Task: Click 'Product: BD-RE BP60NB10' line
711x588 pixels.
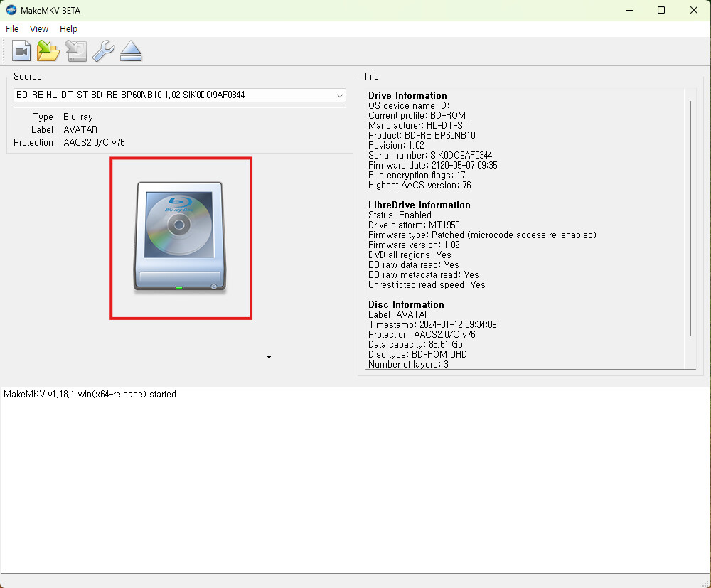Action: [422, 136]
